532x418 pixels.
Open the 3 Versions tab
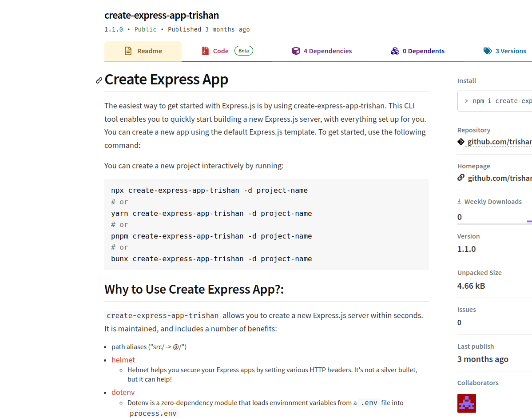tap(510, 51)
